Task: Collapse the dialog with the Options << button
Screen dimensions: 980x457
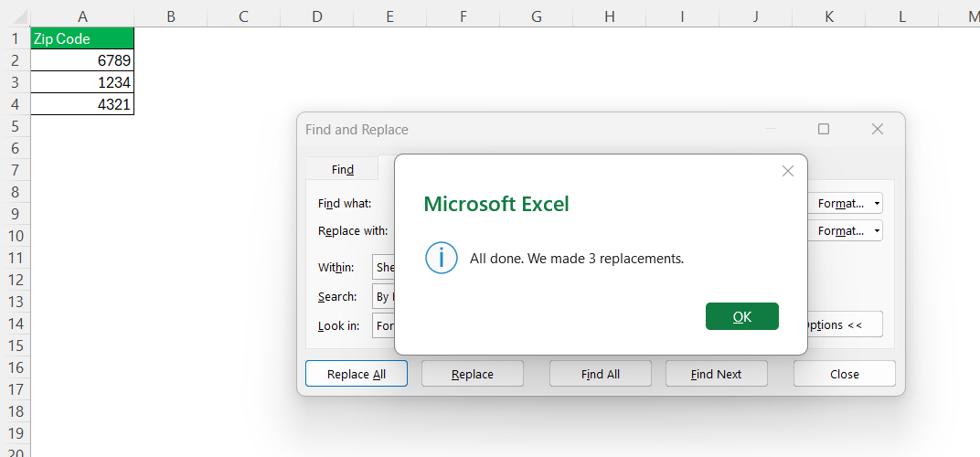Action: (845, 324)
